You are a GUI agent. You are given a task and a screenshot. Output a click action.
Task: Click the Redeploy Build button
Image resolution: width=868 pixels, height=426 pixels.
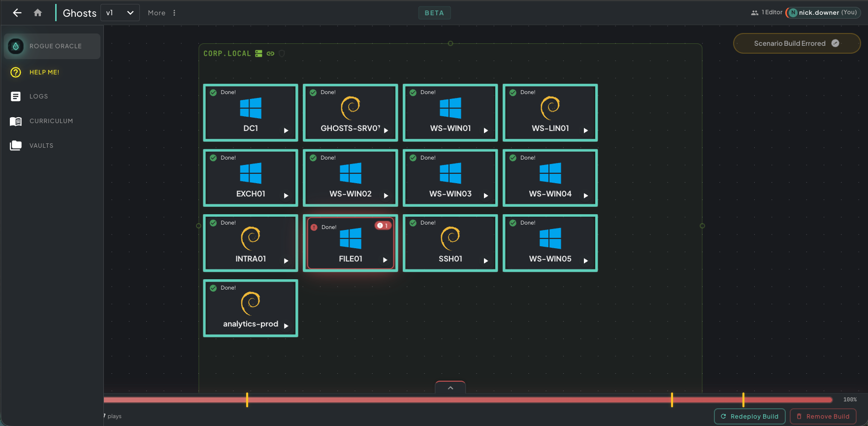point(750,416)
